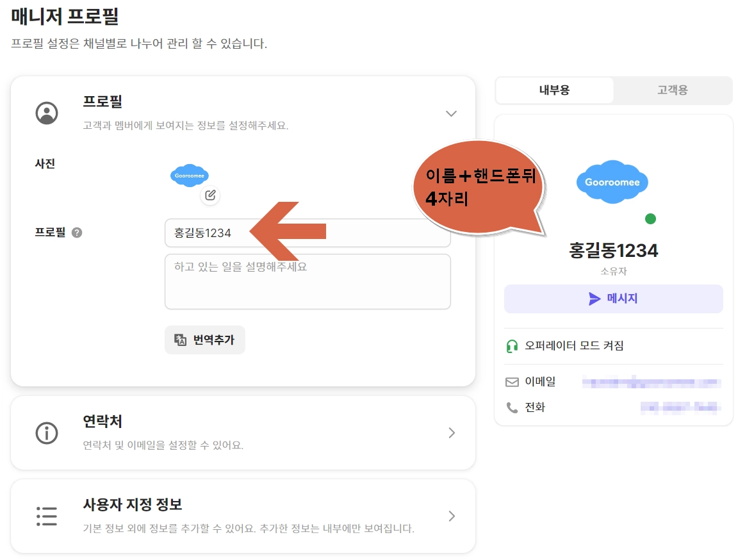Click the 메시지 button
Screen dimensions: 738x560
(613, 299)
